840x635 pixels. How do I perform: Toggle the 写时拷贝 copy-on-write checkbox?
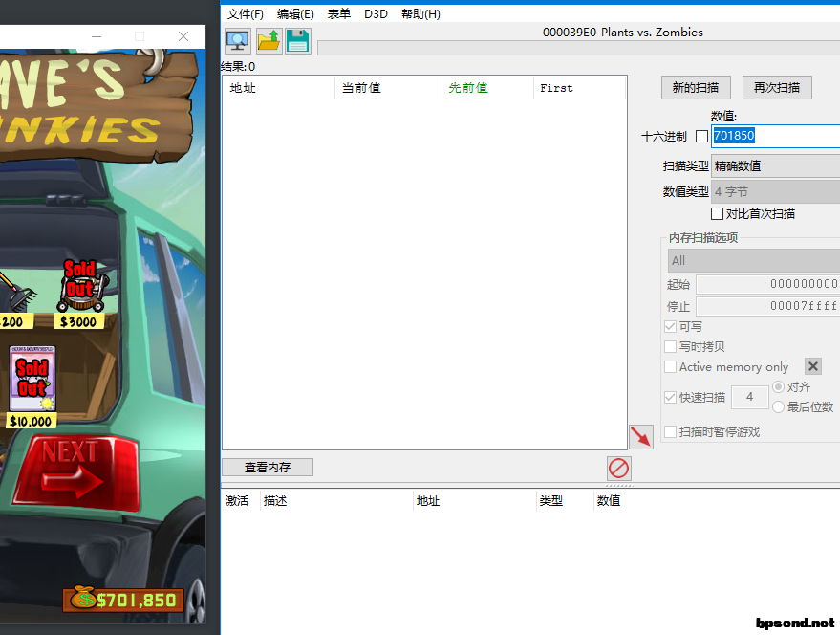tap(670, 346)
